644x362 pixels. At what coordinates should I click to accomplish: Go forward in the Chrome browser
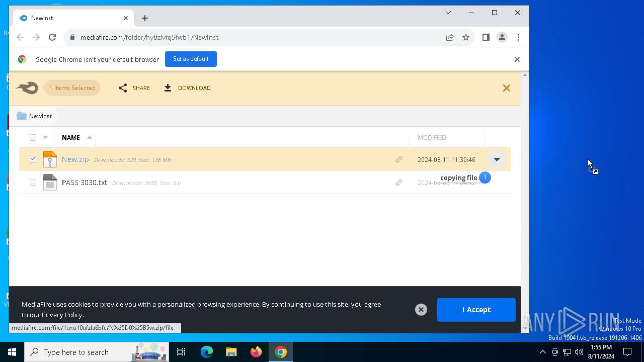pos(36,37)
